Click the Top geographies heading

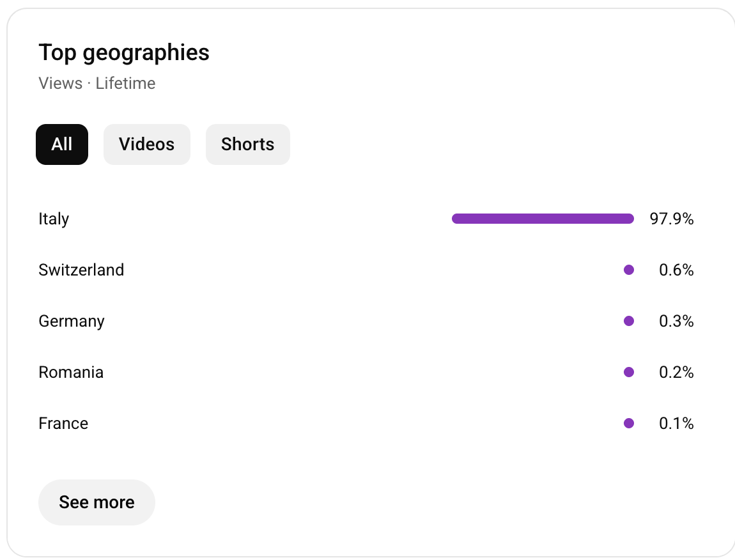point(124,52)
